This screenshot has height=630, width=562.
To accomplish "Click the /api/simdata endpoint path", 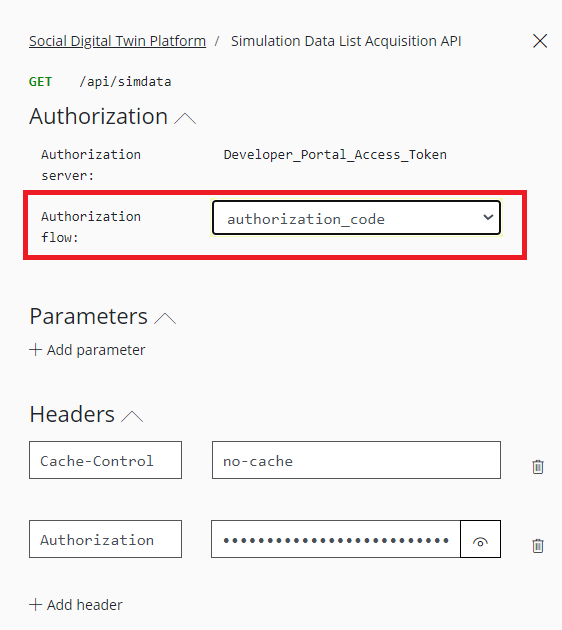I will click(125, 82).
